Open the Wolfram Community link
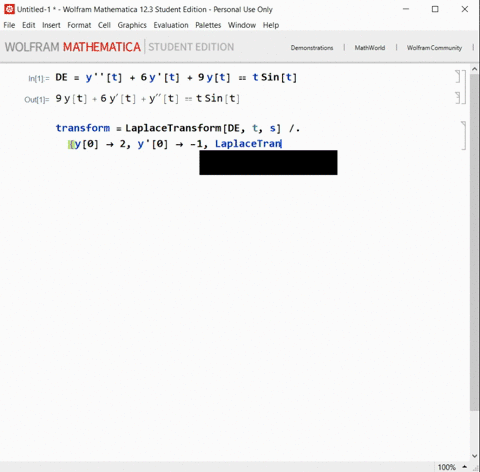The image size is (480, 472). (x=434, y=48)
